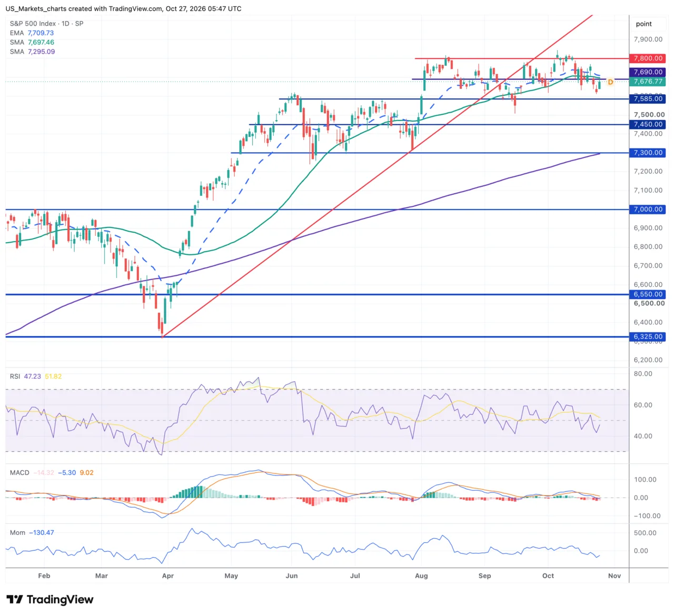Click the 80.00 tick on the RSI scale
Viewport: 674px width, 616px height.
coord(643,374)
